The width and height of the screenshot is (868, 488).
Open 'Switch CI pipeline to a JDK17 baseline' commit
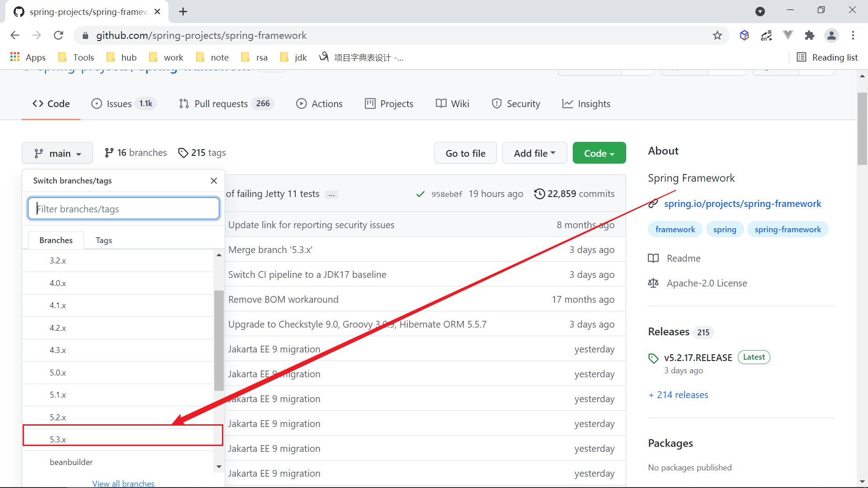(307, 275)
